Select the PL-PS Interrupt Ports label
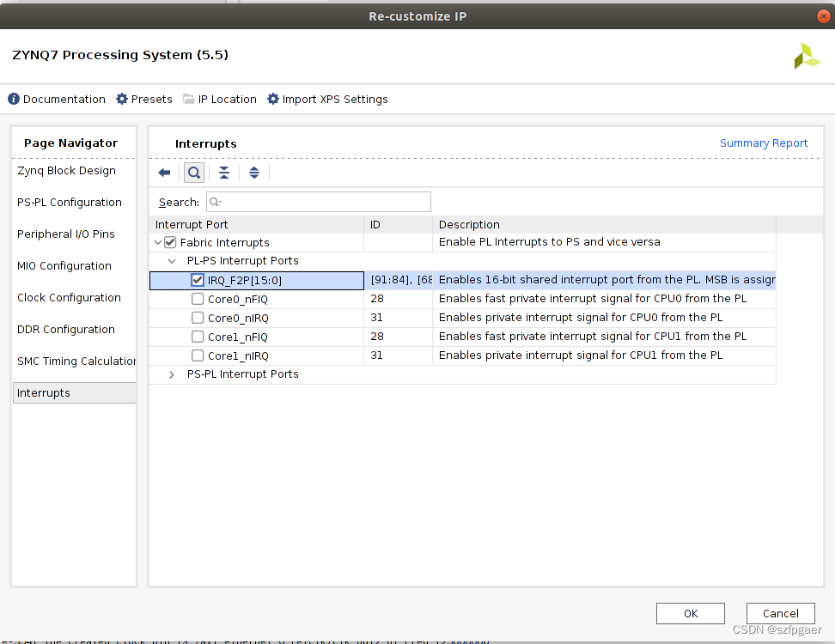Viewport: 835px width, 644px height. (x=243, y=261)
